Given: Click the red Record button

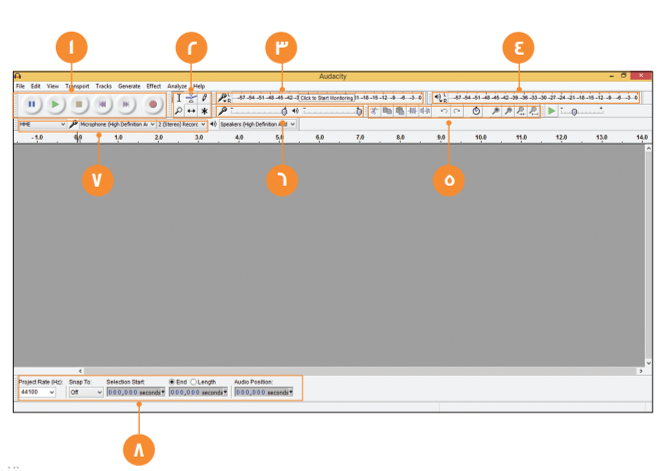Looking at the screenshot, I should tap(153, 104).
